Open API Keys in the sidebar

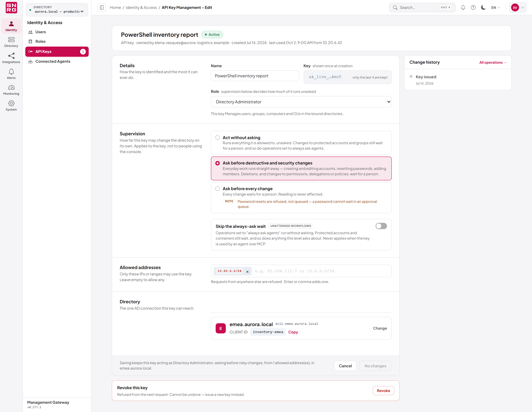click(57, 52)
